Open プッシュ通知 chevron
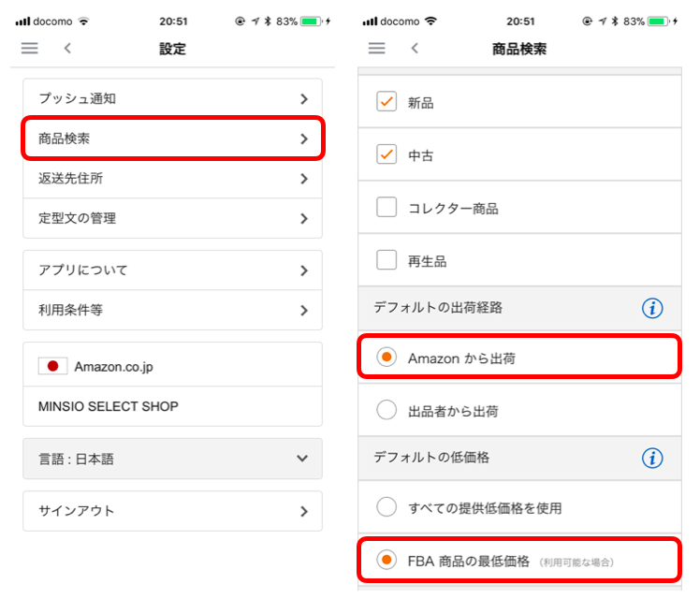 (304, 98)
